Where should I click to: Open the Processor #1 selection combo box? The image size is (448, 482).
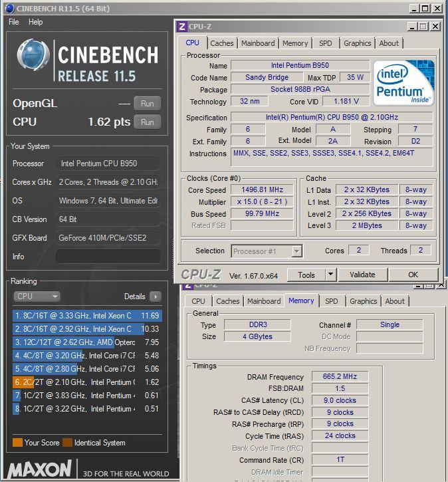(267, 251)
